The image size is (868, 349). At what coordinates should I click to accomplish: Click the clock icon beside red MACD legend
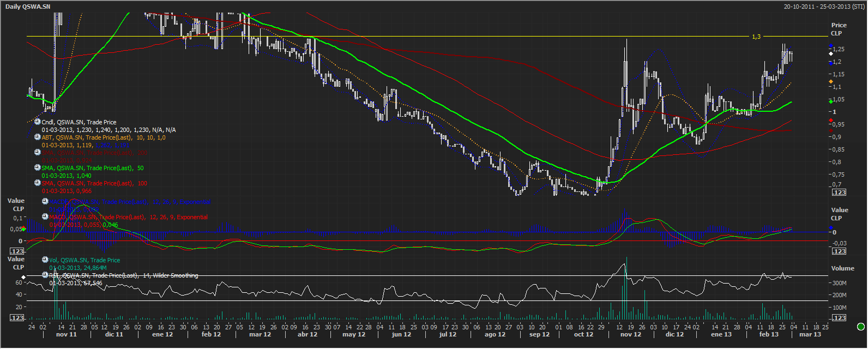[45, 217]
